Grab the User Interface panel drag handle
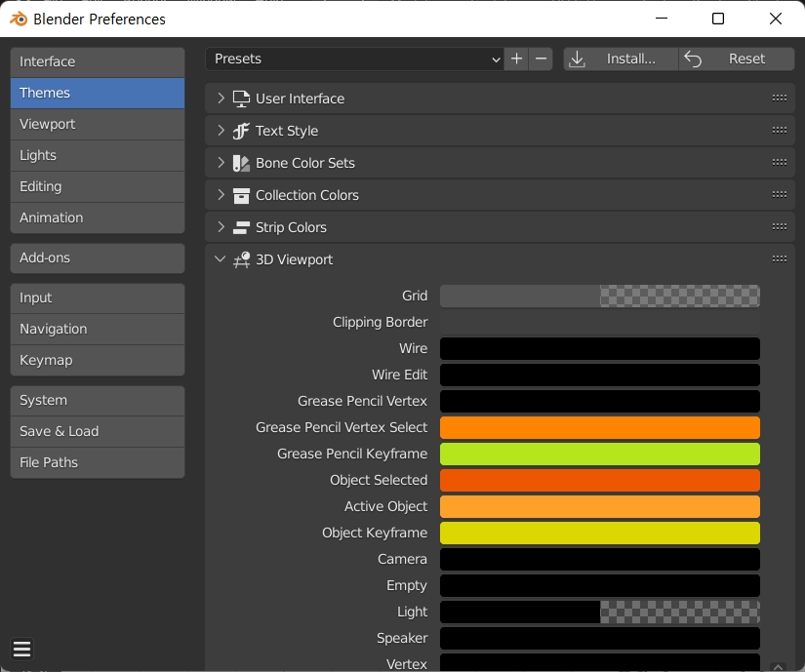This screenshot has width=805, height=672. click(780, 98)
